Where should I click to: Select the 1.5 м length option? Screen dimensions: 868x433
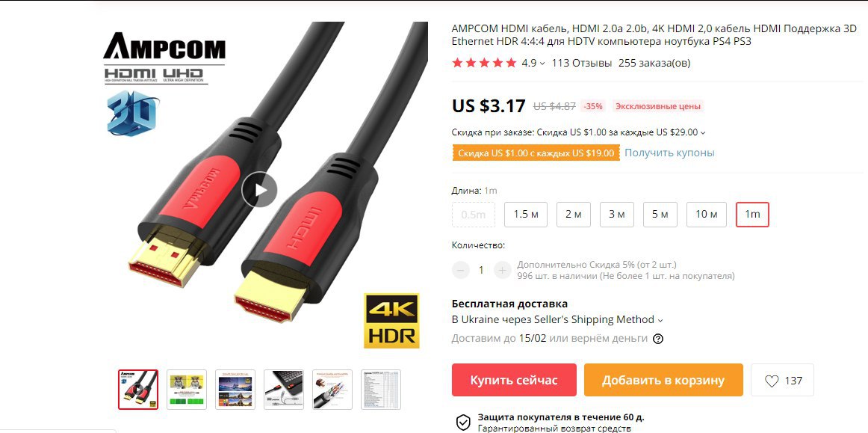(x=525, y=215)
